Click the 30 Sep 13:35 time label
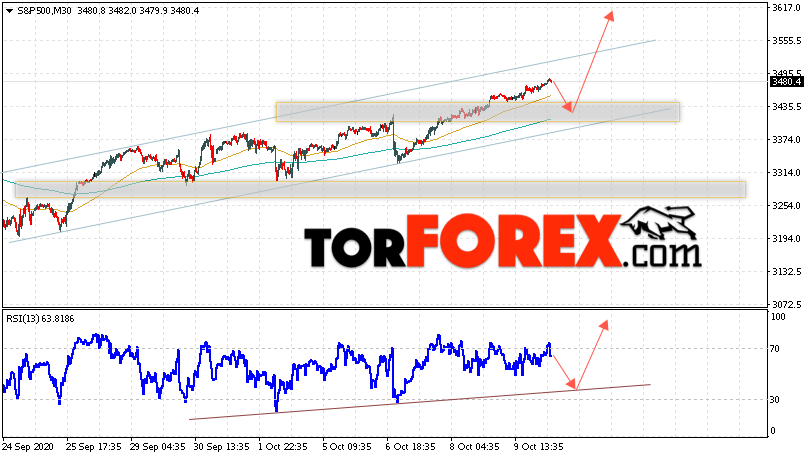808x458 pixels. [222, 447]
